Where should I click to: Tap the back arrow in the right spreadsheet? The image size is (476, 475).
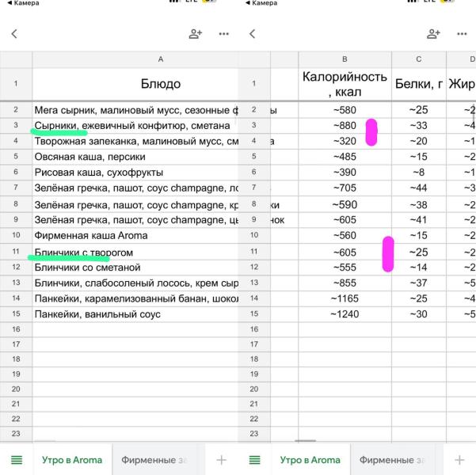(x=252, y=34)
